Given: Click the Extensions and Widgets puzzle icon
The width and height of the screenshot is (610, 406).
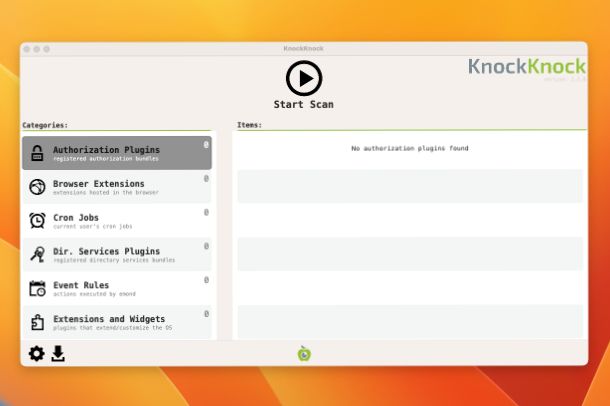Looking at the screenshot, I should 37,322.
